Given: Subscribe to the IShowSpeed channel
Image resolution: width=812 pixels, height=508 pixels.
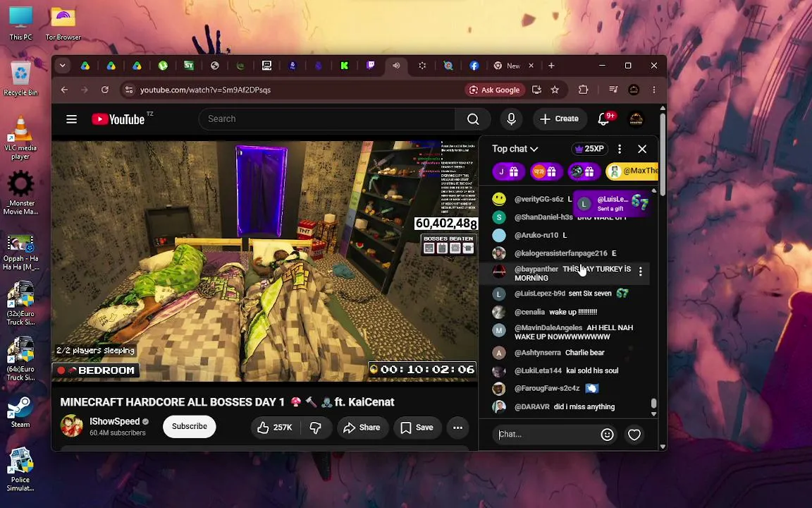Looking at the screenshot, I should [190, 427].
